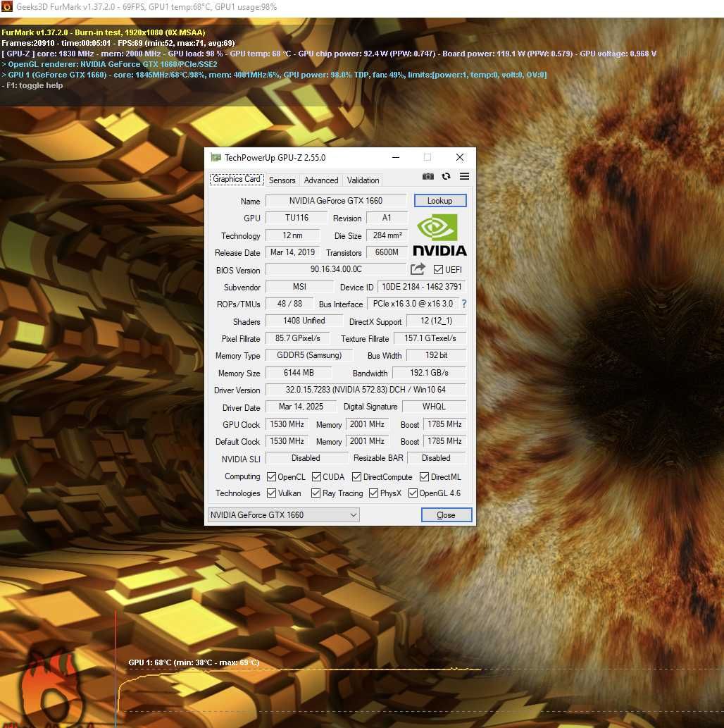
Task: Click the GPU Clock field 1530 MHz
Action: coord(287,424)
